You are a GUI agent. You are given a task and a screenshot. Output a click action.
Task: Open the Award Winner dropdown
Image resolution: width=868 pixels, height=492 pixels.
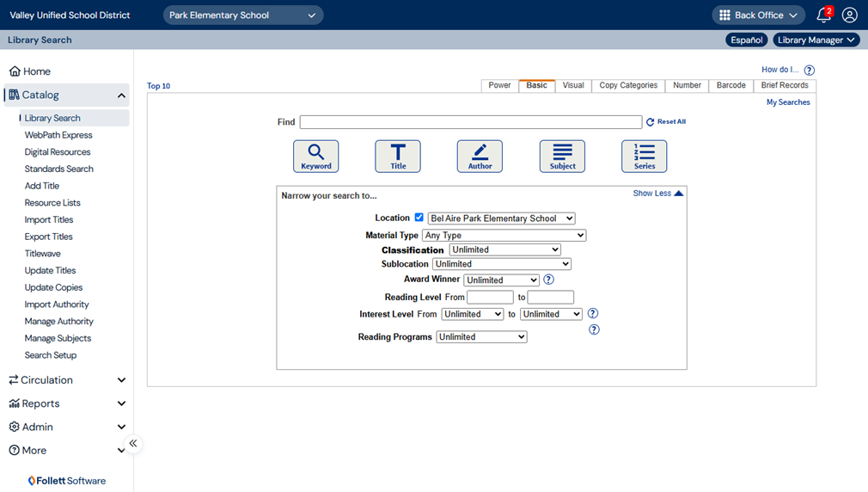tap(501, 280)
